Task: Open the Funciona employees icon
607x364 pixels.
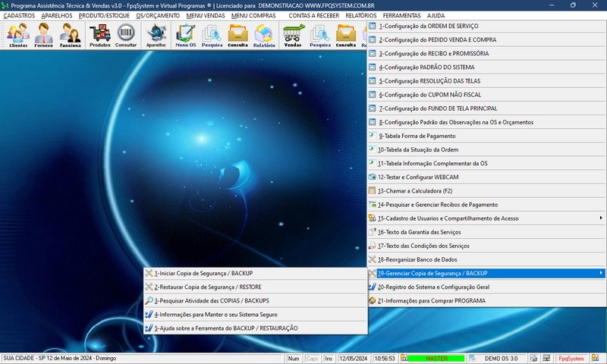Action: pyautogui.click(x=70, y=35)
